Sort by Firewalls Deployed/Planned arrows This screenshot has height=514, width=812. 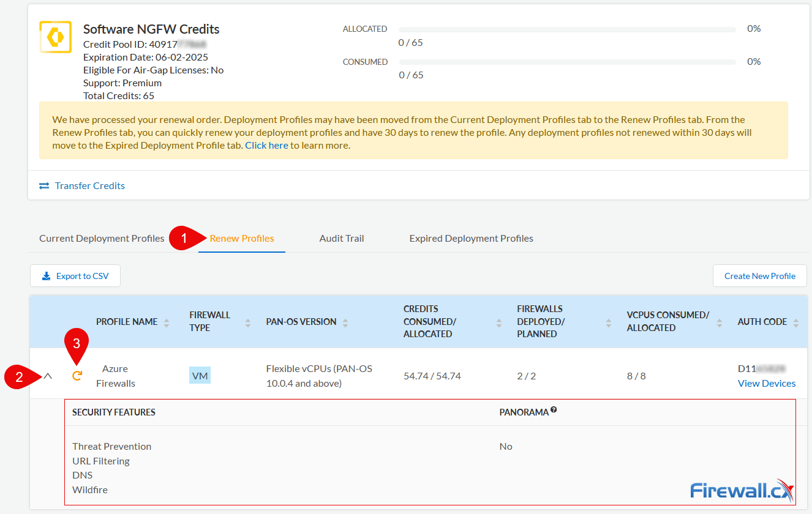[x=609, y=322]
